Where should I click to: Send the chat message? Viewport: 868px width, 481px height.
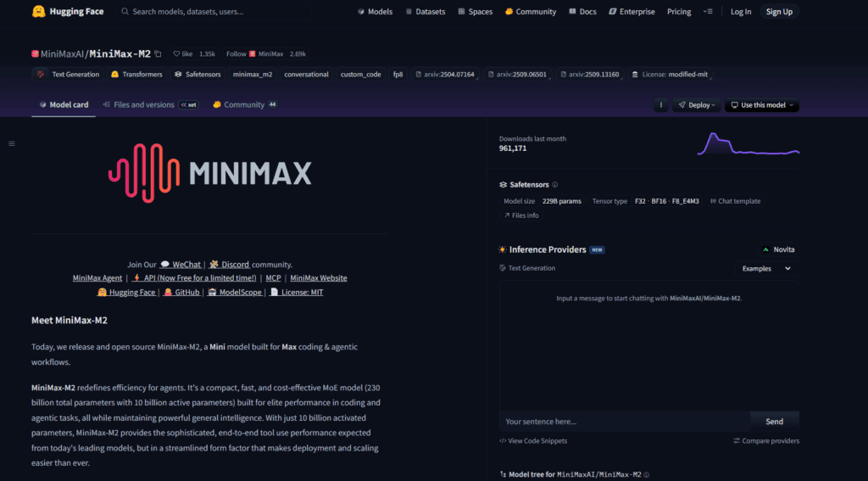pyautogui.click(x=774, y=421)
